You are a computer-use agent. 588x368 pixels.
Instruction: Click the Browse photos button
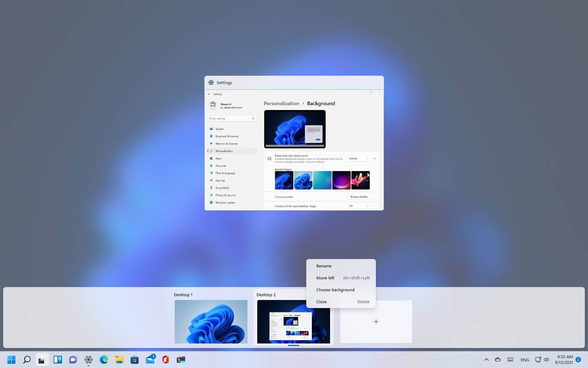click(359, 197)
